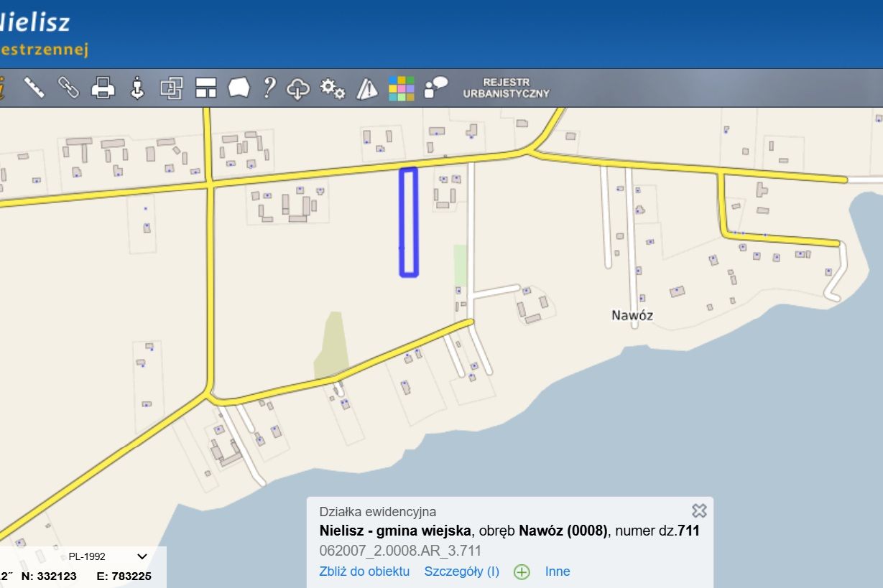The height and width of the screenshot is (588, 883).
Task: Select the polygon shape tool
Action: (x=239, y=88)
